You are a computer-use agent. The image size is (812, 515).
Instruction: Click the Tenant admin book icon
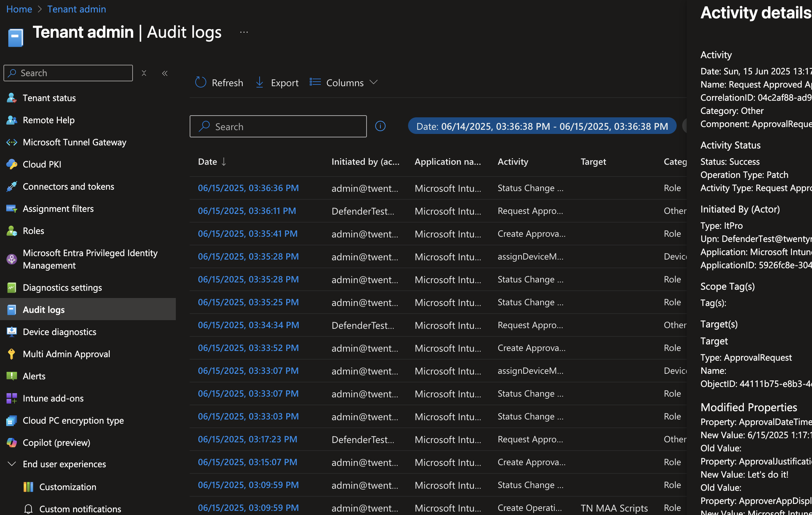point(16,38)
